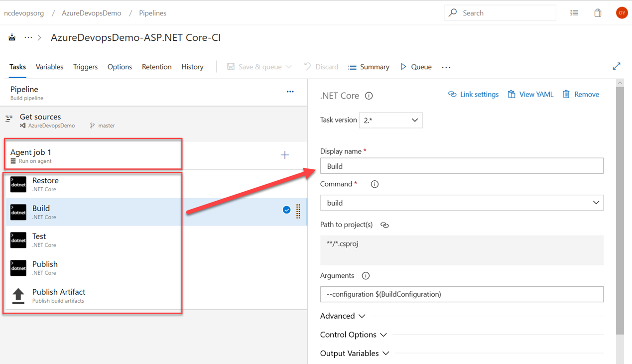The height and width of the screenshot is (364, 632).
Task: Open more toolbar actions ellipsis
Action: tap(446, 67)
